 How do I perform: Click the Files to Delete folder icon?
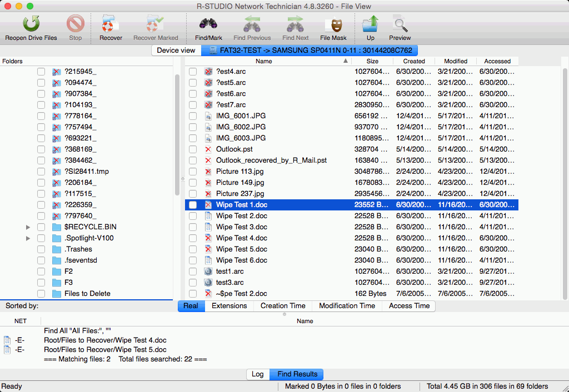(56, 294)
